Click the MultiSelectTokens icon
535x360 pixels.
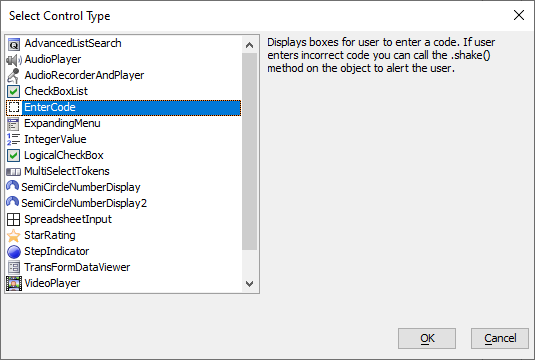14,172
